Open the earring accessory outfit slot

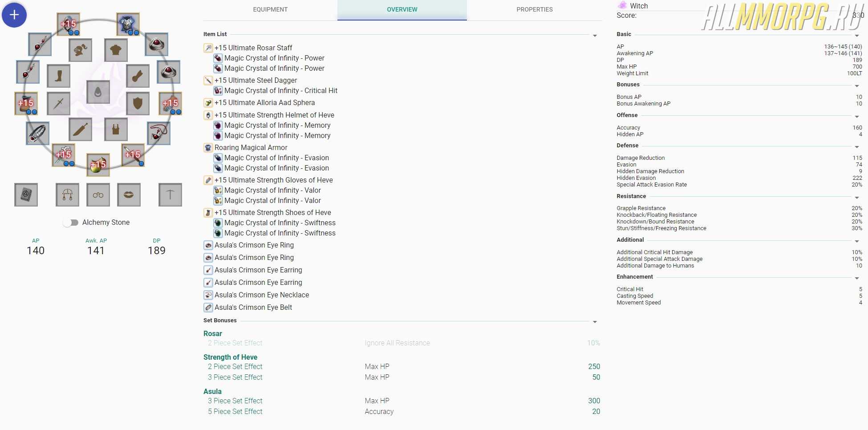coord(68,195)
